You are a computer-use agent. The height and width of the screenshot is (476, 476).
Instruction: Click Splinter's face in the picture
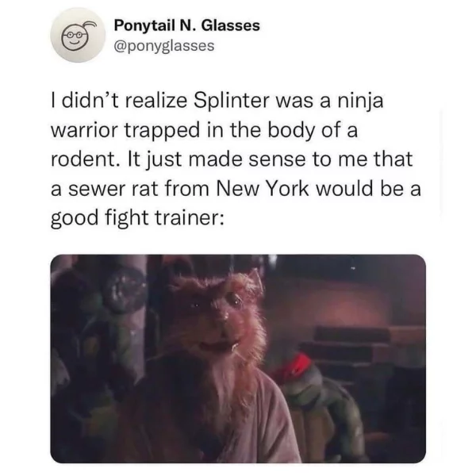(x=220, y=316)
